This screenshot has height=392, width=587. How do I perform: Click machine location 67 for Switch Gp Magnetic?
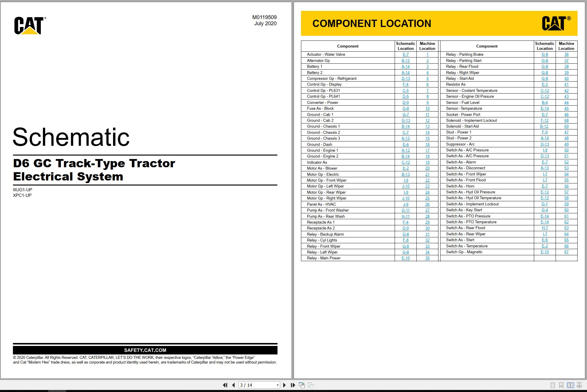pyautogui.click(x=566, y=252)
